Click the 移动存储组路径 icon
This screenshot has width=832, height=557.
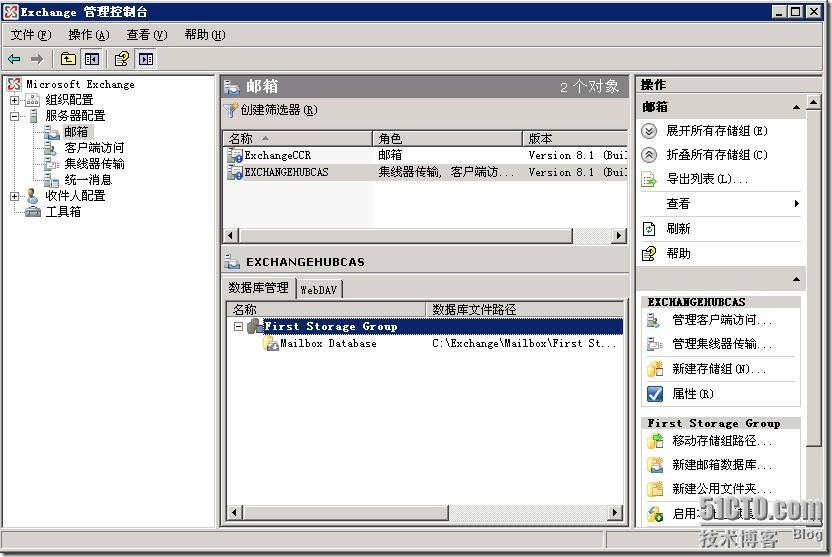click(655, 440)
